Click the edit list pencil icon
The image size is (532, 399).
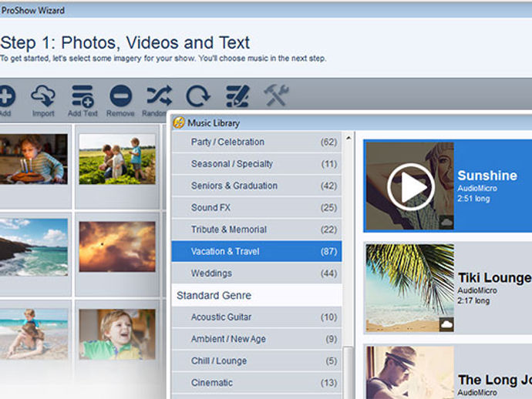pyautogui.click(x=237, y=96)
